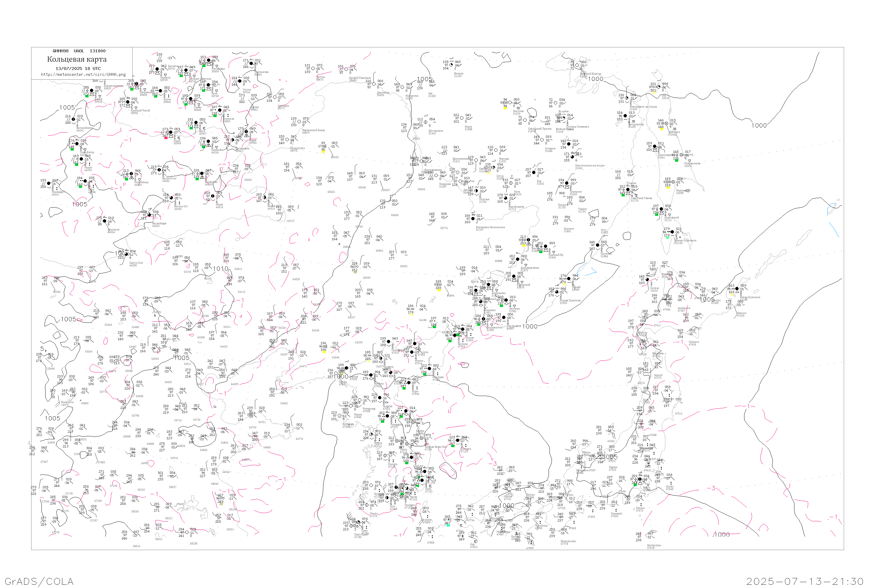Screen dimensions: 882x588
Task: Click the Сретенск station empty circle
Action: pyautogui.click(x=275, y=98)
